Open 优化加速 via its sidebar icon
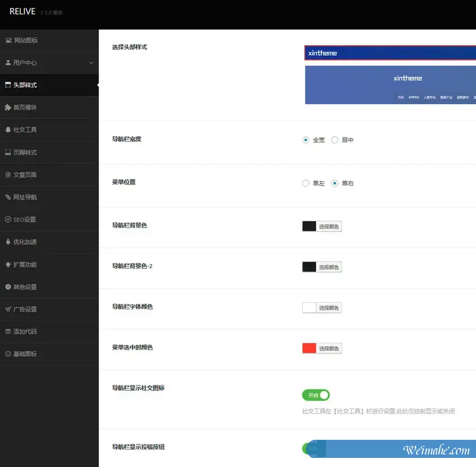 click(x=8, y=241)
